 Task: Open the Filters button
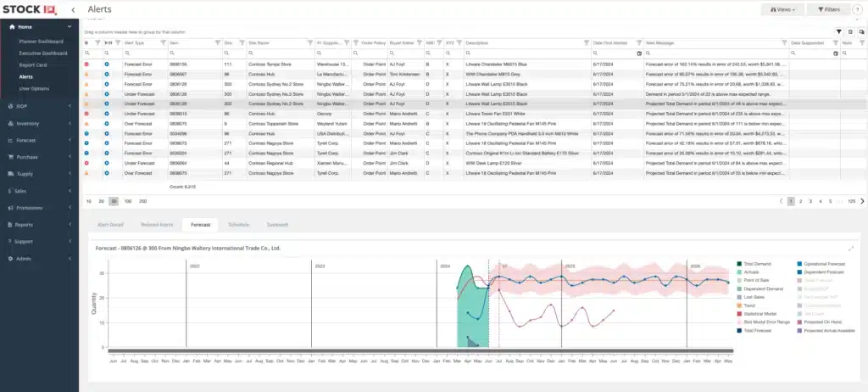(x=829, y=9)
